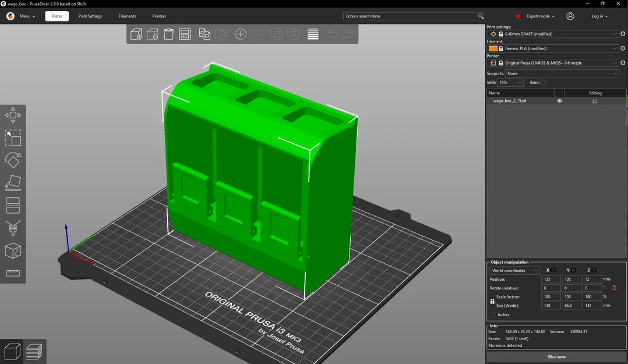Enable the Brim checkbox
Screen dimensions: 628x364
coord(543,83)
